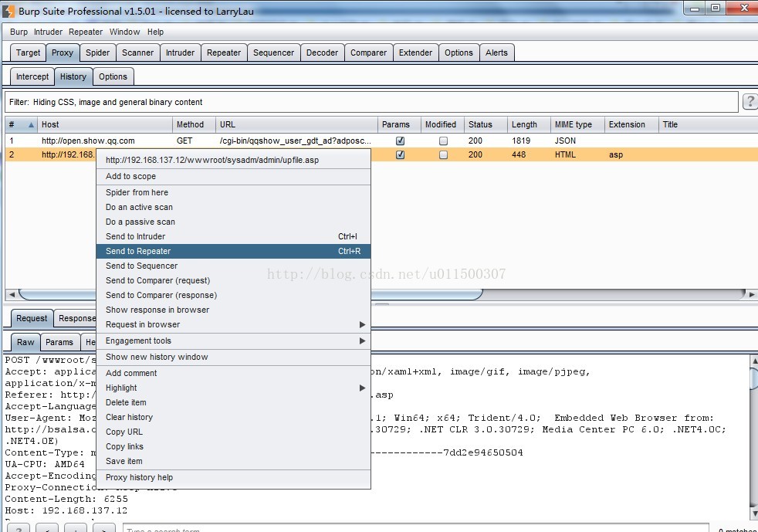Toggle the Params checkbox in the asp row
Screen dimensions: 758x532
400,154
